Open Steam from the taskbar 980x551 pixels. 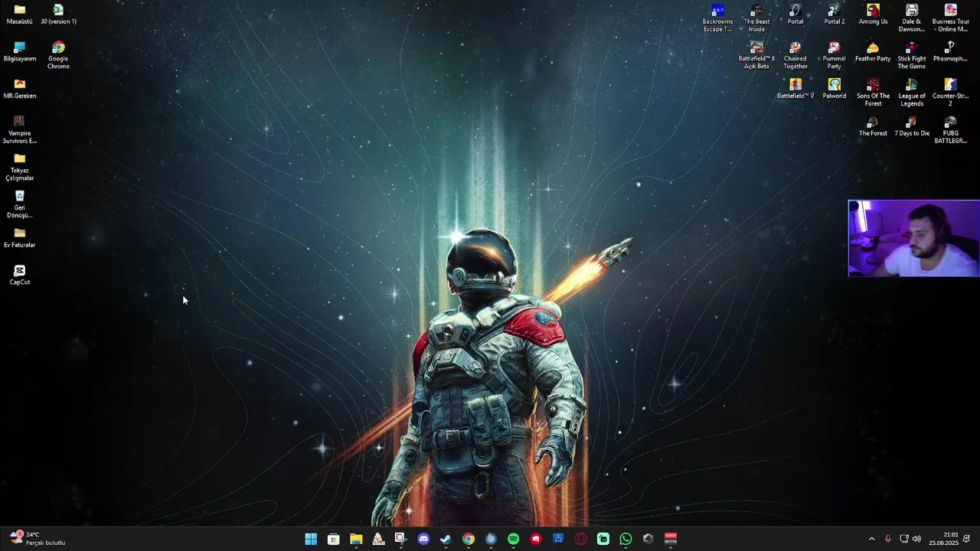click(446, 539)
